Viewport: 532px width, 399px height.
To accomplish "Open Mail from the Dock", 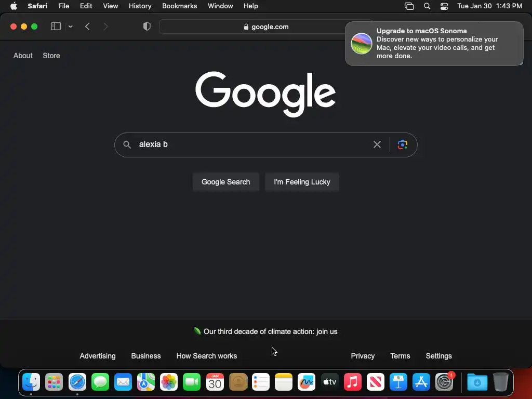I will pos(123,382).
